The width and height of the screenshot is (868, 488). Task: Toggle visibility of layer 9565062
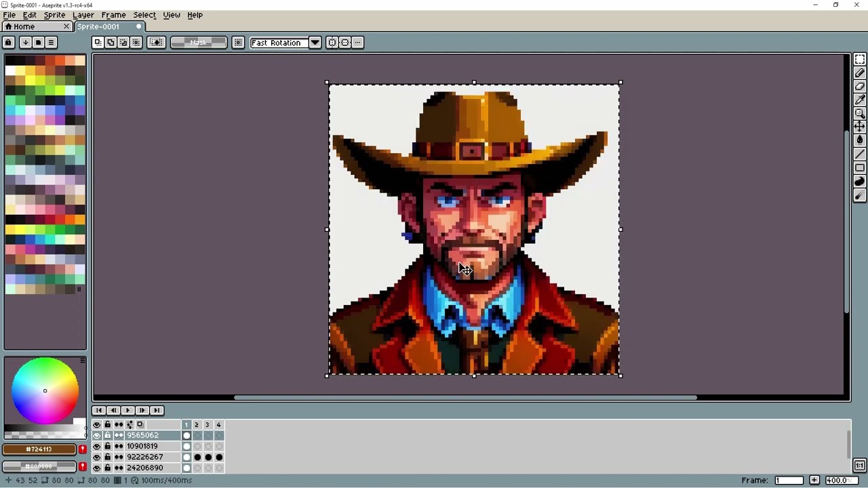97,435
